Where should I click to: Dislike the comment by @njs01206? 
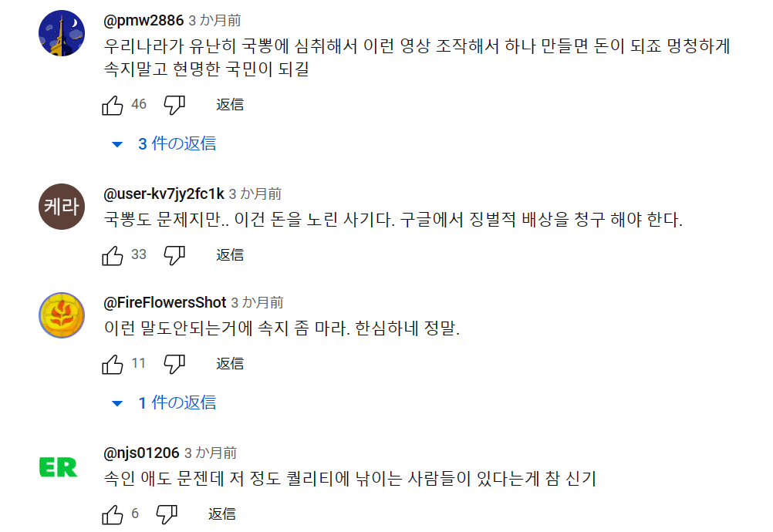[167, 514]
